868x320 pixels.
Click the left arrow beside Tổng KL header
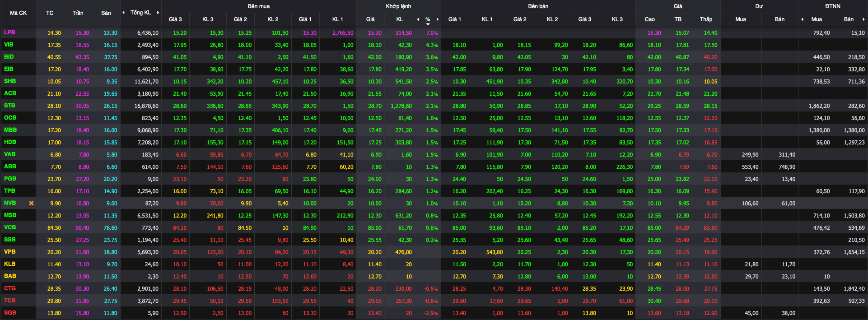point(124,13)
